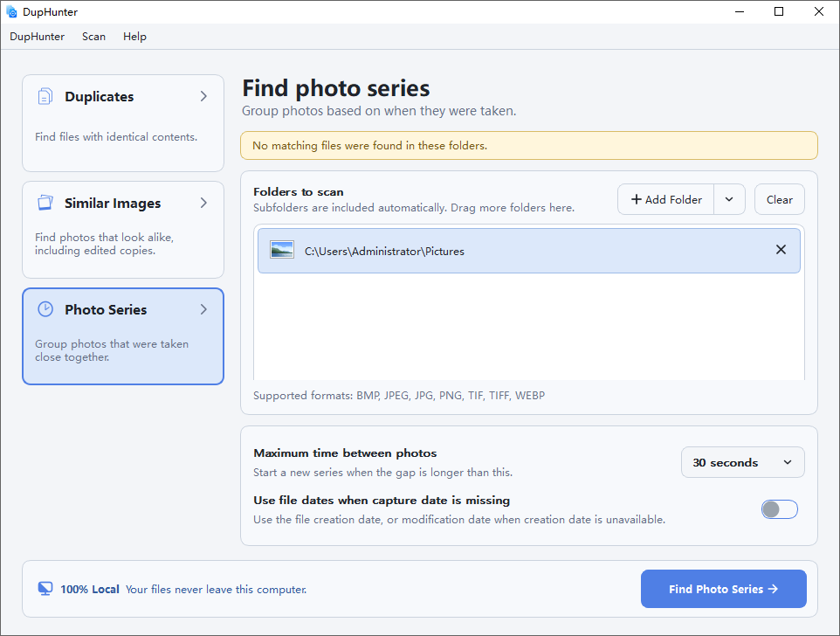Open the Help menu
Image resolution: width=840 pixels, height=636 pixels.
point(134,37)
